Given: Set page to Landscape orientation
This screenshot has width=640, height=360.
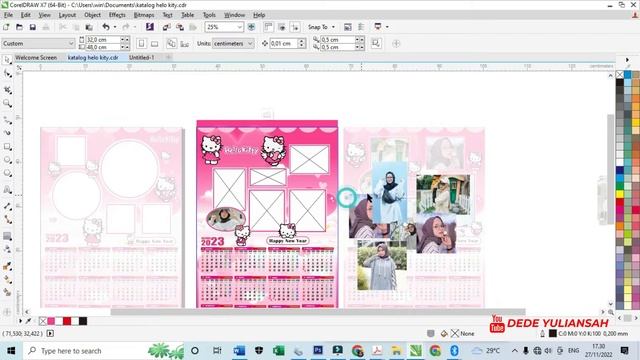Looking at the screenshot, I should click(155, 43).
